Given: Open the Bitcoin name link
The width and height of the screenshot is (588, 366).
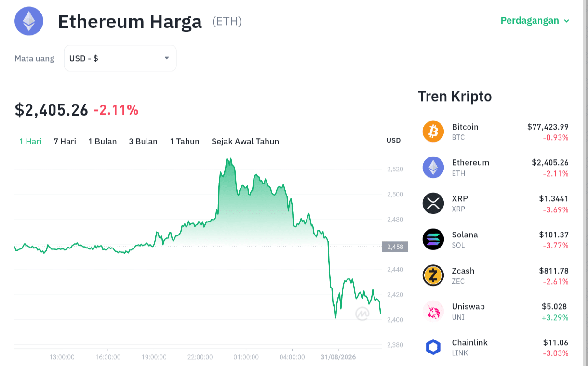Looking at the screenshot, I should tap(465, 127).
